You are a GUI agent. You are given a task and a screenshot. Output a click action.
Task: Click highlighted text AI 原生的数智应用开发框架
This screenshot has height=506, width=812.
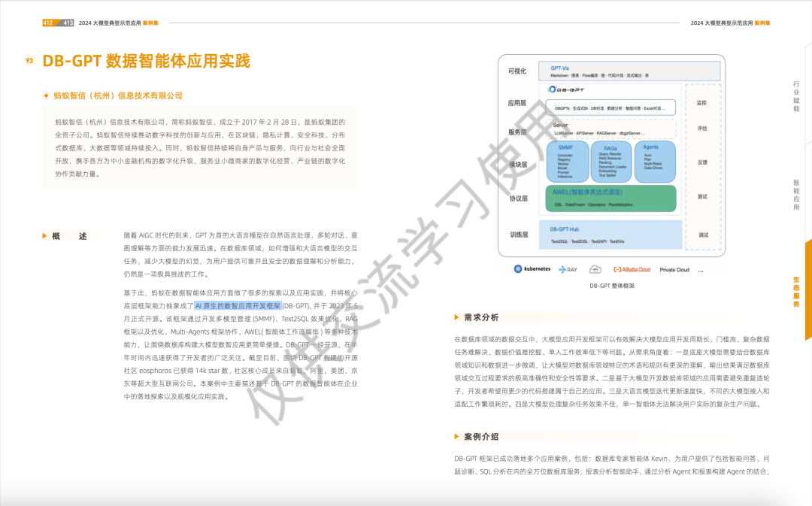[x=238, y=305]
